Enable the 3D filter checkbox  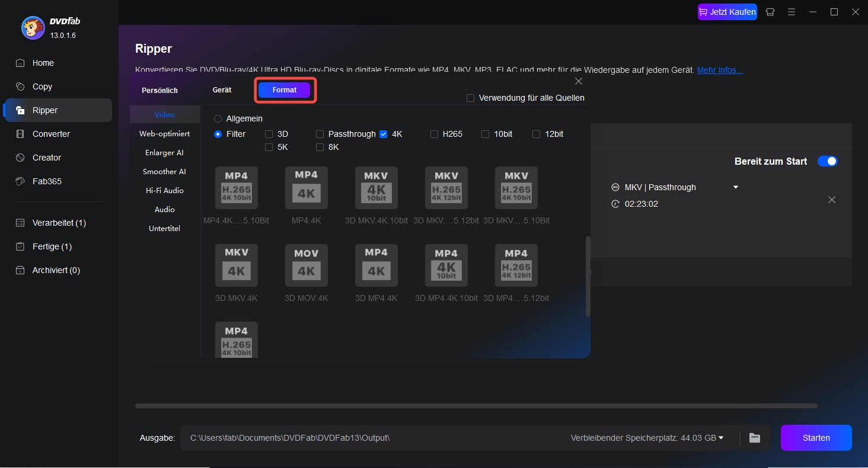tap(269, 134)
